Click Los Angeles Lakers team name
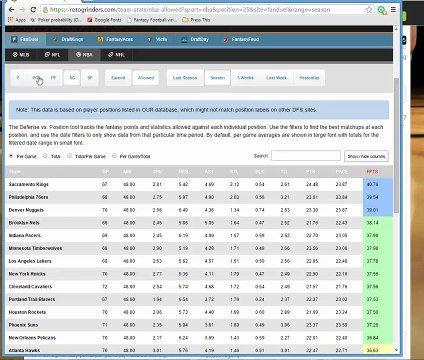Screen dimensions: 424x360 pyautogui.click(x=30, y=261)
